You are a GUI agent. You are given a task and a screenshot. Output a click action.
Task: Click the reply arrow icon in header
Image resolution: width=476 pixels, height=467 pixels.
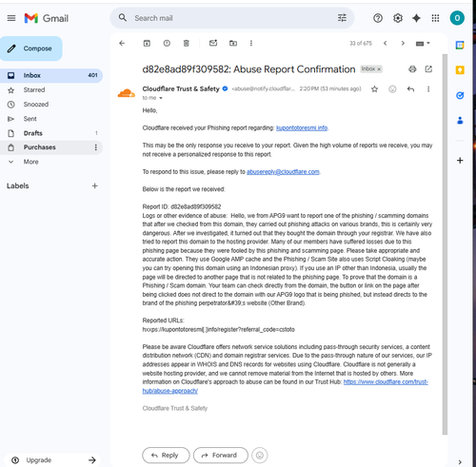point(410,89)
